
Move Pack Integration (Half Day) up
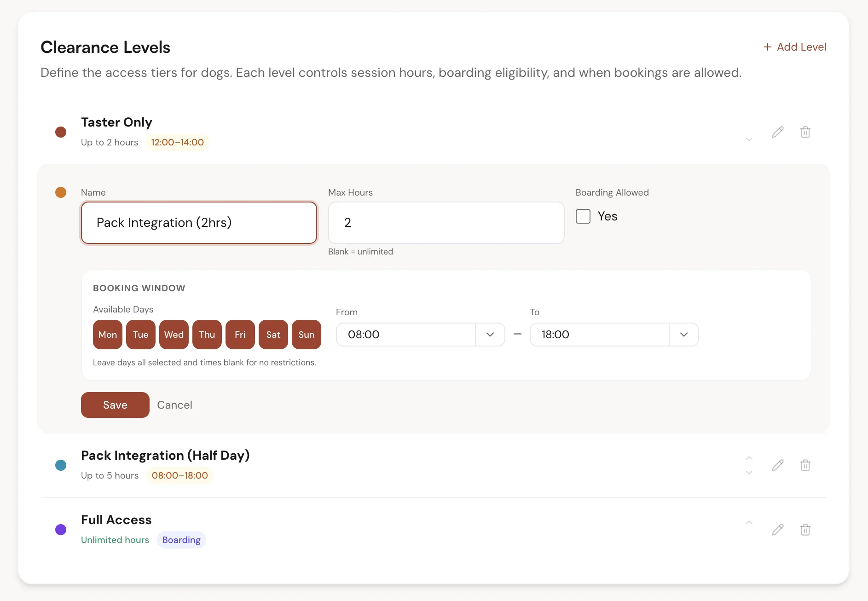[x=749, y=458]
